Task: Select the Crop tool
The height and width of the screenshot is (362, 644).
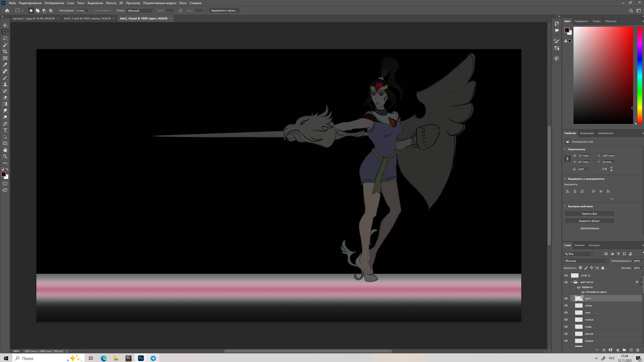Action: tap(5, 52)
